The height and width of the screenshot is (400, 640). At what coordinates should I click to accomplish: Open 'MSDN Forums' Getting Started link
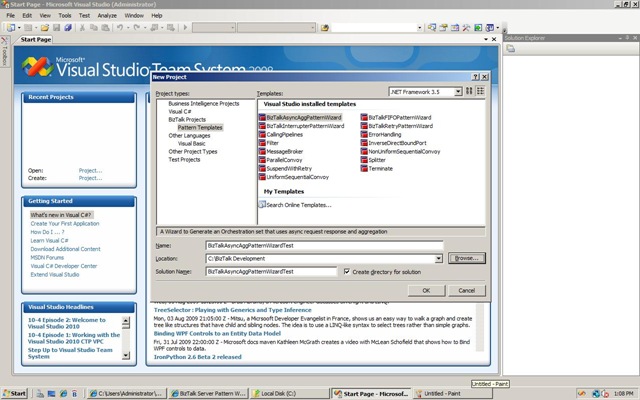tap(47, 258)
